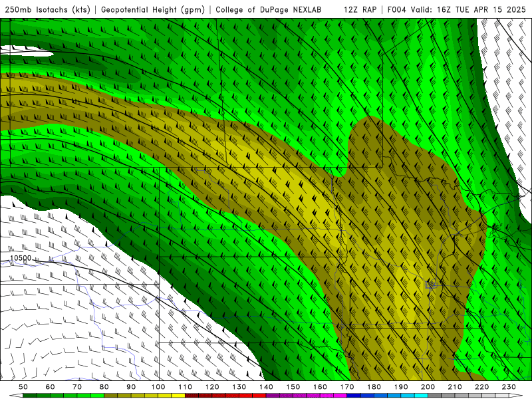
Task: Pick the cyan color bar swatch
Action: 422,395
